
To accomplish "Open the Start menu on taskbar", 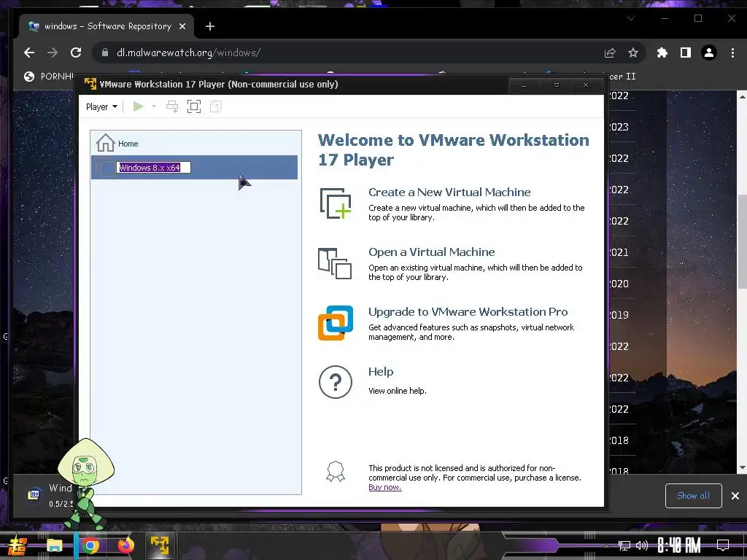I will (18, 545).
